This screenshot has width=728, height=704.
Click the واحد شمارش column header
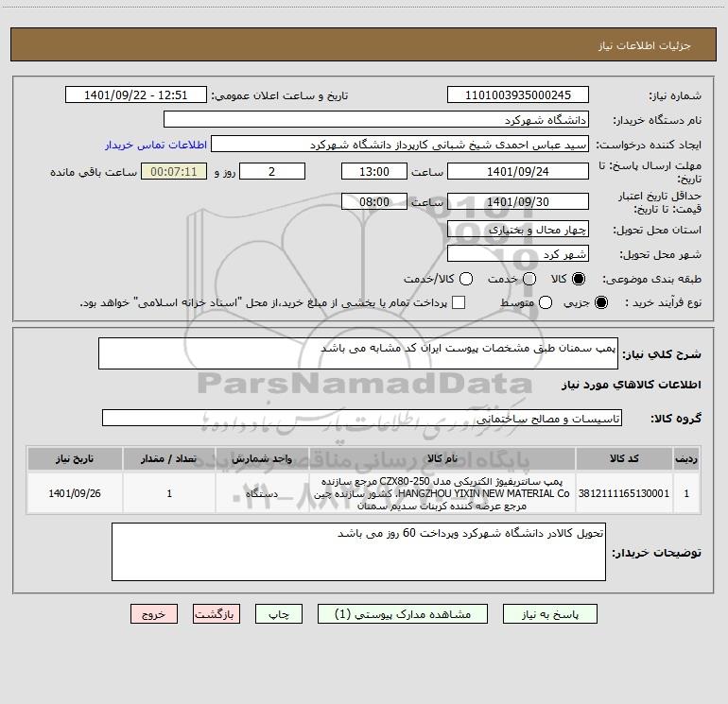pos(262,459)
